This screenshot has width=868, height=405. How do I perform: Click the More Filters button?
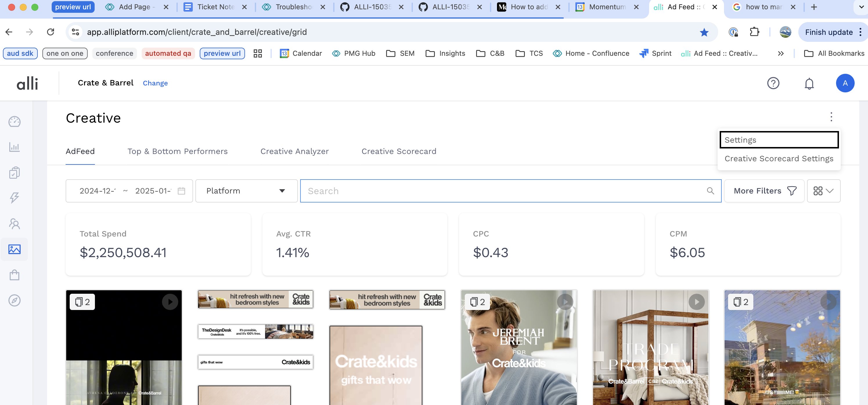[764, 191]
